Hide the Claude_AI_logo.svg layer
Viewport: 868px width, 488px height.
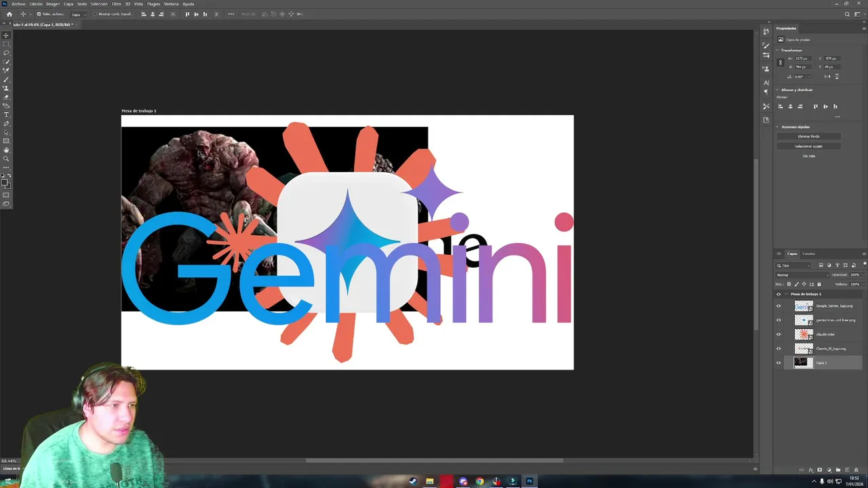coord(778,348)
